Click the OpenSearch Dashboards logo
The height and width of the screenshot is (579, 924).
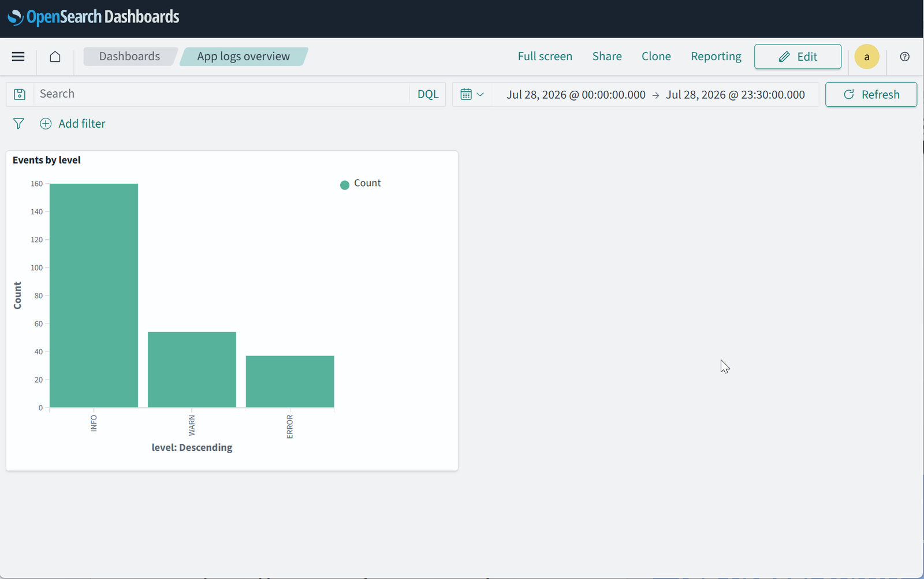point(93,17)
